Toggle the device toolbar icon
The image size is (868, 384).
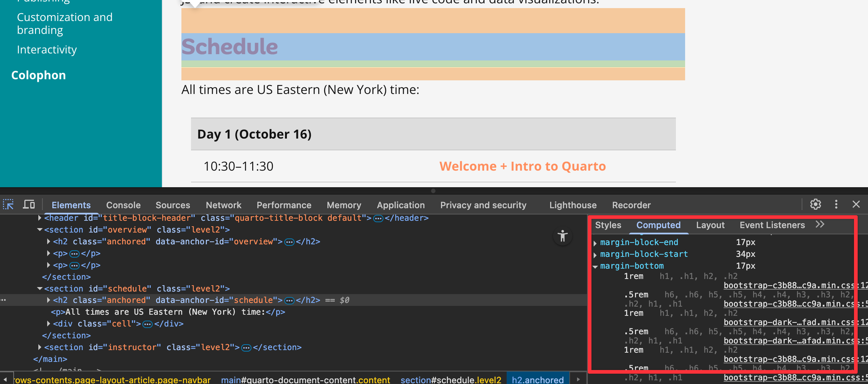[29, 205]
